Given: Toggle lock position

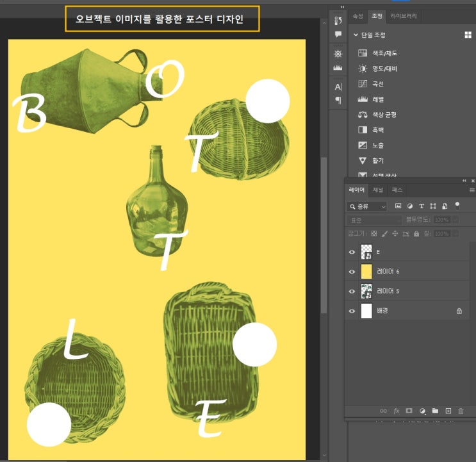Looking at the screenshot, I should (395, 233).
